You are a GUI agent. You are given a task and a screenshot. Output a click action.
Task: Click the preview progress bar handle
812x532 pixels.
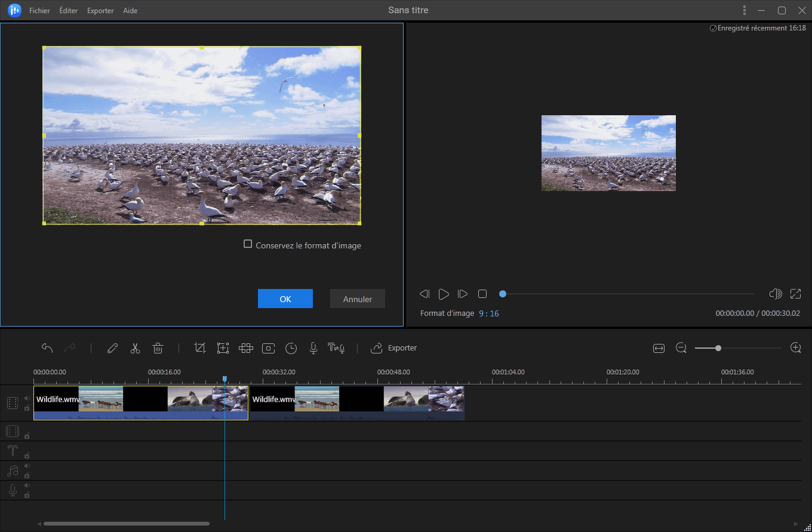click(x=503, y=294)
